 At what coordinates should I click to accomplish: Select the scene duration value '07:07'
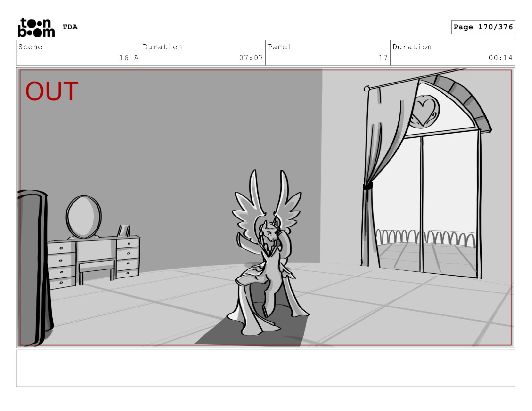tap(251, 58)
